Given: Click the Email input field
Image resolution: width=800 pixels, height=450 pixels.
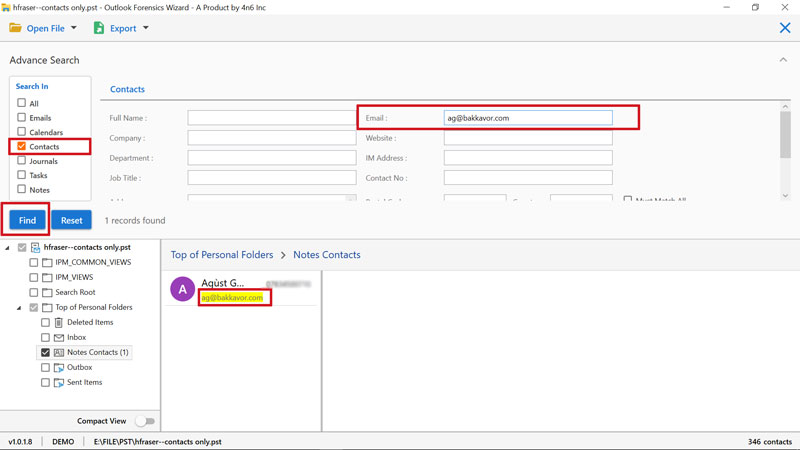Looking at the screenshot, I should point(528,118).
